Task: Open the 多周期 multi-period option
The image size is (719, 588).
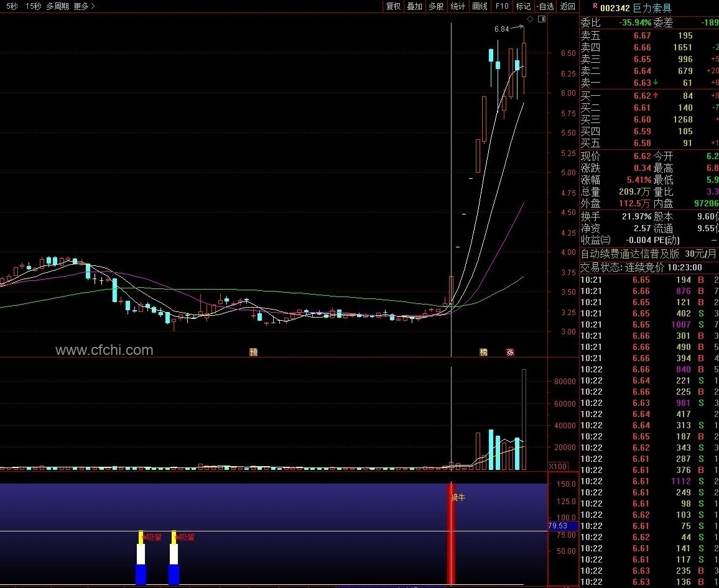Action: [x=57, y=6]
